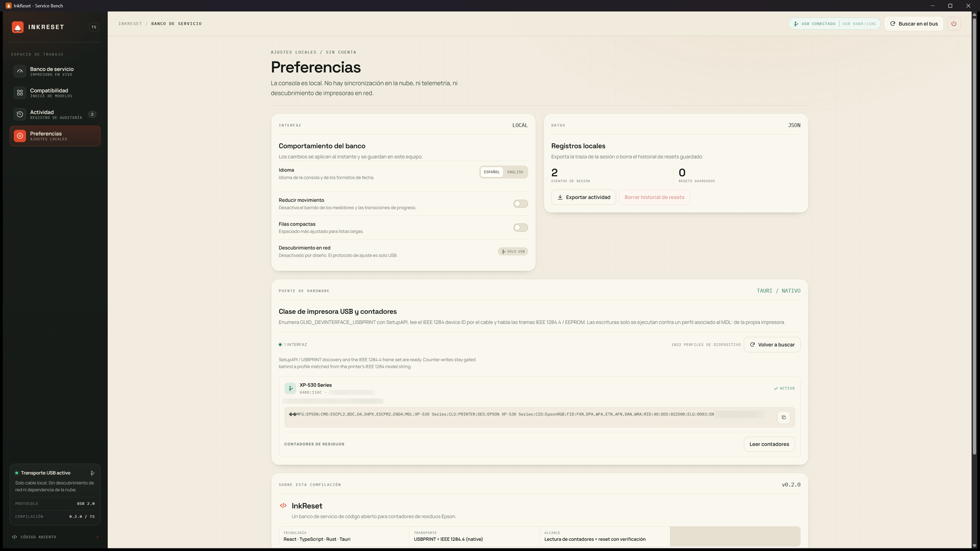Click the XP-530 Series device name
The height and width of the screenshot is (551, 980).
coord(315,385)
